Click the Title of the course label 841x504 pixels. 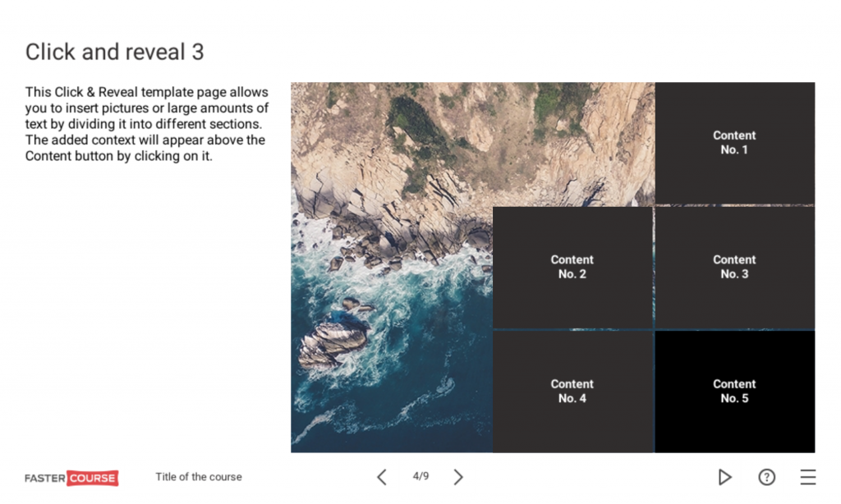point(198,477)
